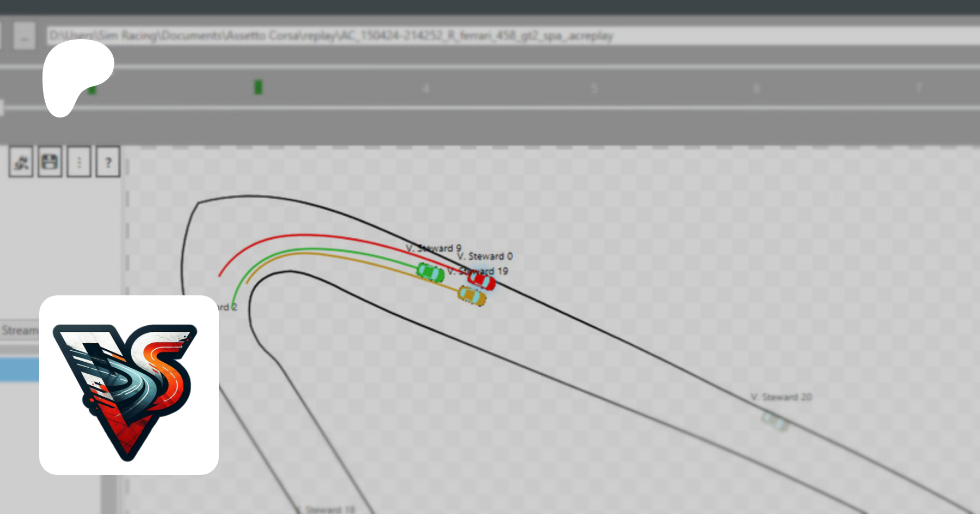Select the orange car on the track
Image resolution: width=980 pixels, height=514 pixels.
coord(471,296)
